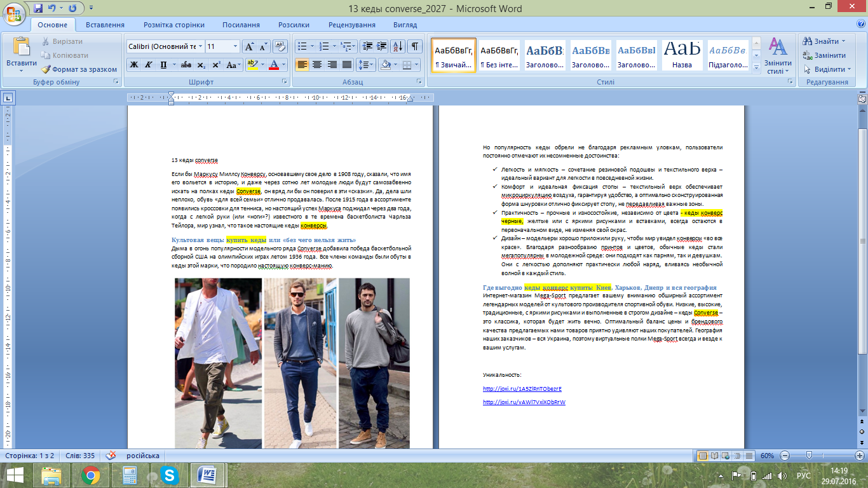Activate Формат за зразком format painter
This screenshot has height=488, width=868.
[79, 69]
